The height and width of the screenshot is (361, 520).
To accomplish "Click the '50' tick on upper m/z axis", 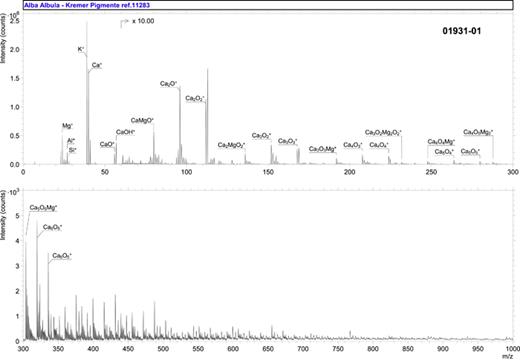I will [x=105, y=172].
